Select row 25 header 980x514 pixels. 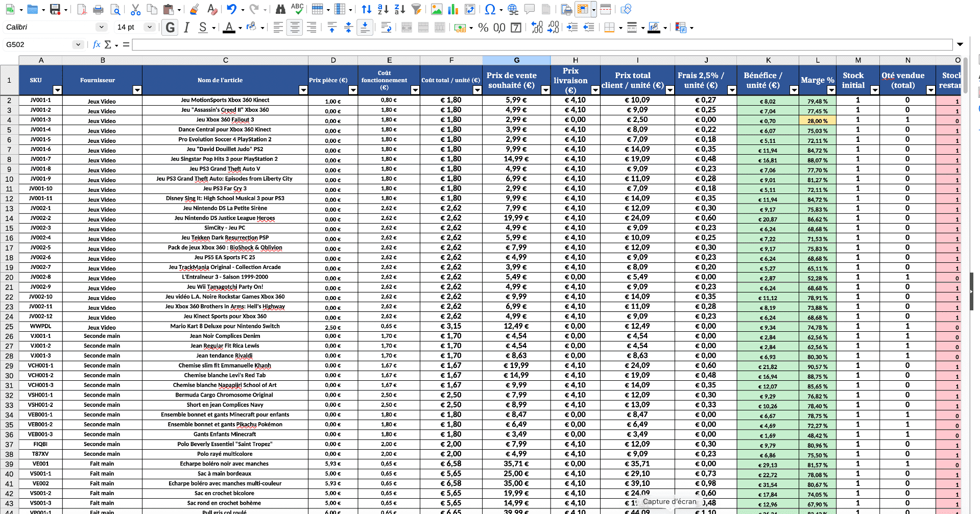coord(9,326)
